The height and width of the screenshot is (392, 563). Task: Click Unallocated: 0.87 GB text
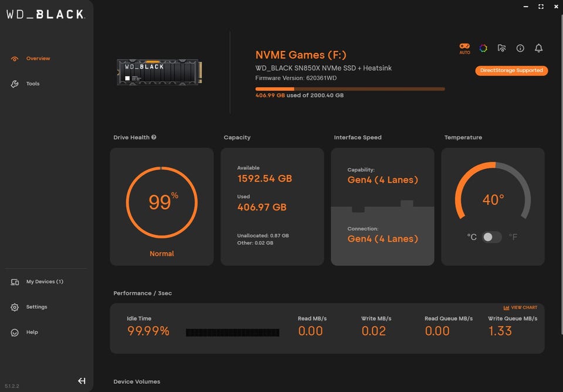tap(263, 236)
